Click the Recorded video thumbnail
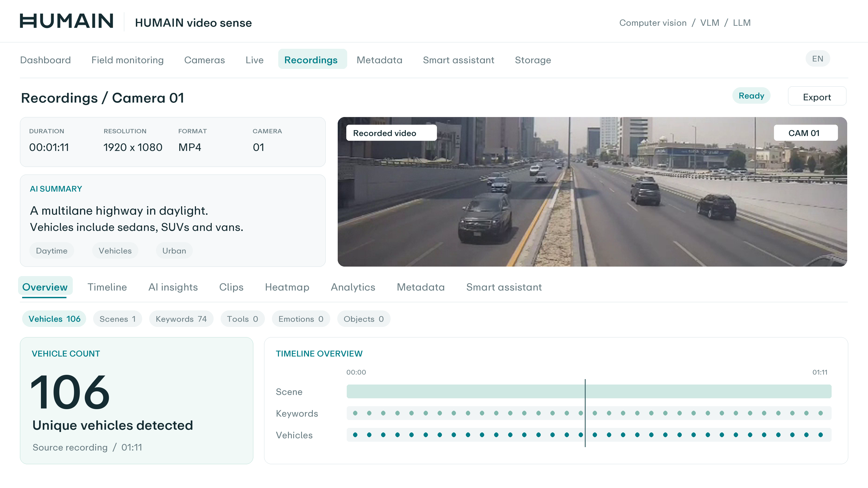 click(592, 192)
